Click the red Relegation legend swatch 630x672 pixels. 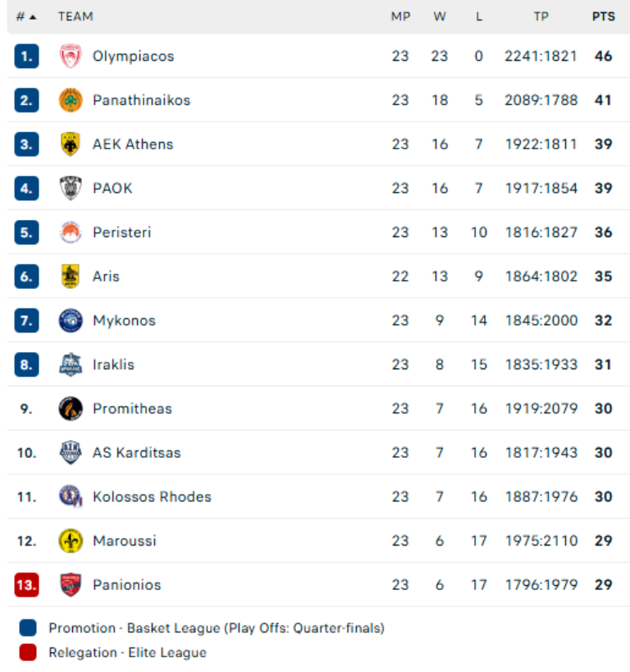(28, 652)
